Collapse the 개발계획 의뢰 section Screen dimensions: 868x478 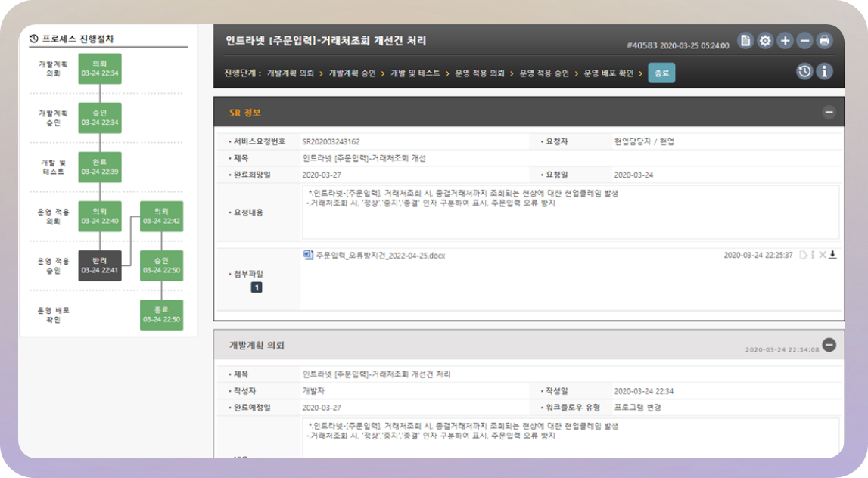(x=829, y=345)
